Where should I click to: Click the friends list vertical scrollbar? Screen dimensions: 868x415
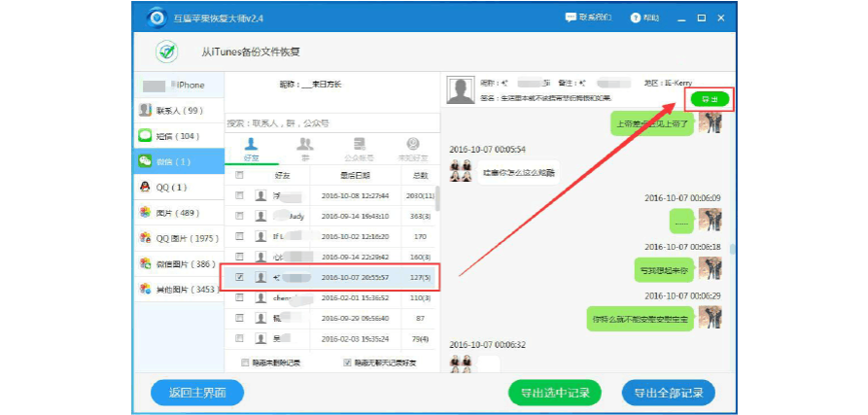click(x=437, y=199)
